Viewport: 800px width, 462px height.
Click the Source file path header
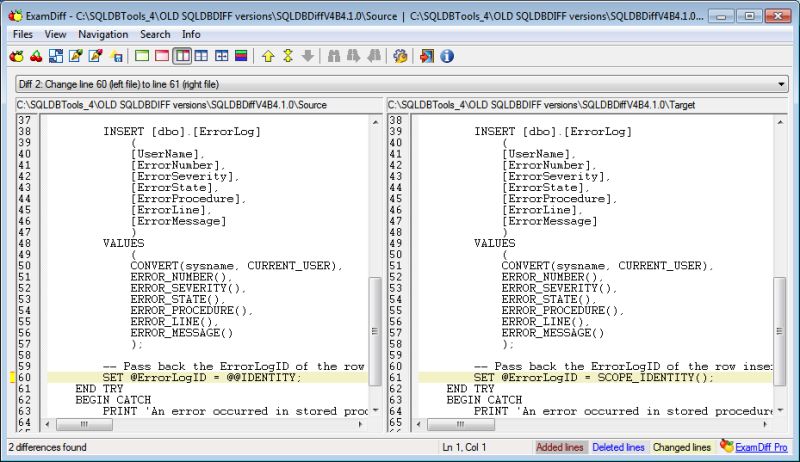coord(199,105)
